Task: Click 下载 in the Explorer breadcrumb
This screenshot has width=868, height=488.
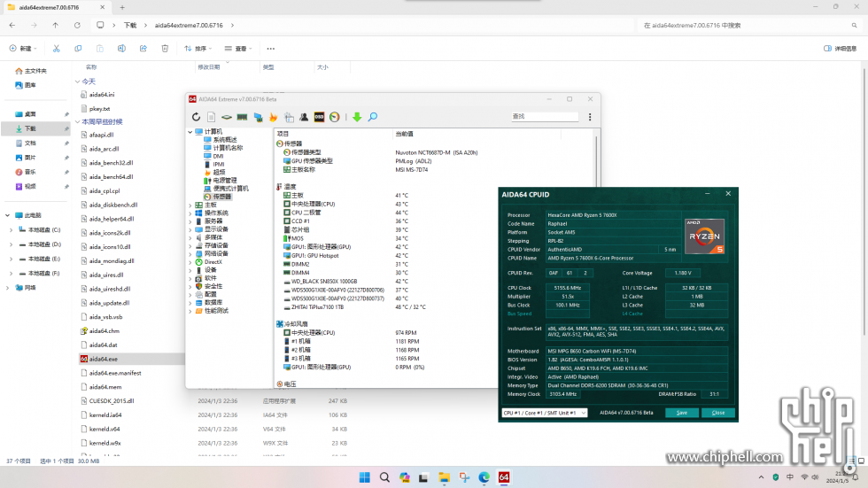Action: 130,26
